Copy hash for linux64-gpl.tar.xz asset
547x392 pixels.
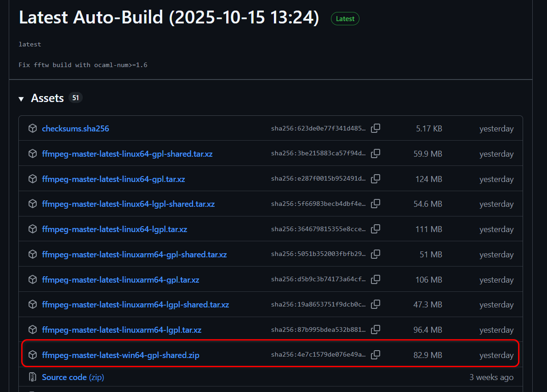point(376,179)
